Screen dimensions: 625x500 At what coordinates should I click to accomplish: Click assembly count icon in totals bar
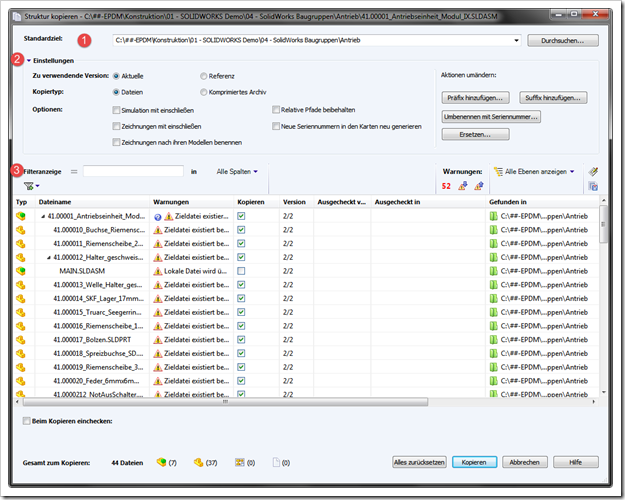pos(161,462)
